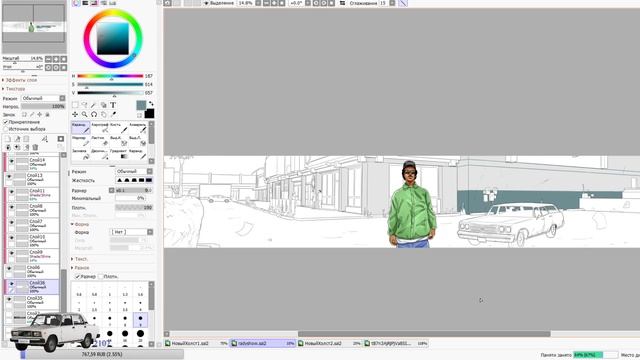Select the layer Слой35
The height and width of the screenshot is (360, 640).
[32, 302]
